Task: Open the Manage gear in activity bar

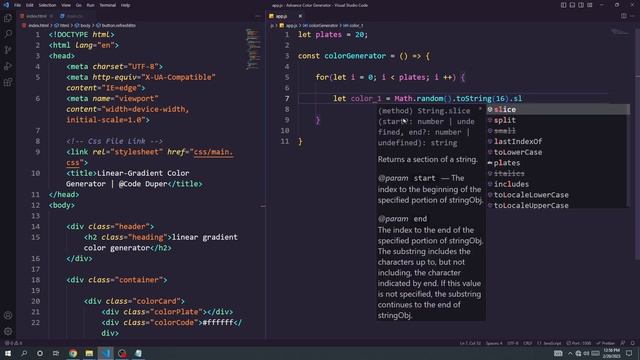Action: coord(8,331)
